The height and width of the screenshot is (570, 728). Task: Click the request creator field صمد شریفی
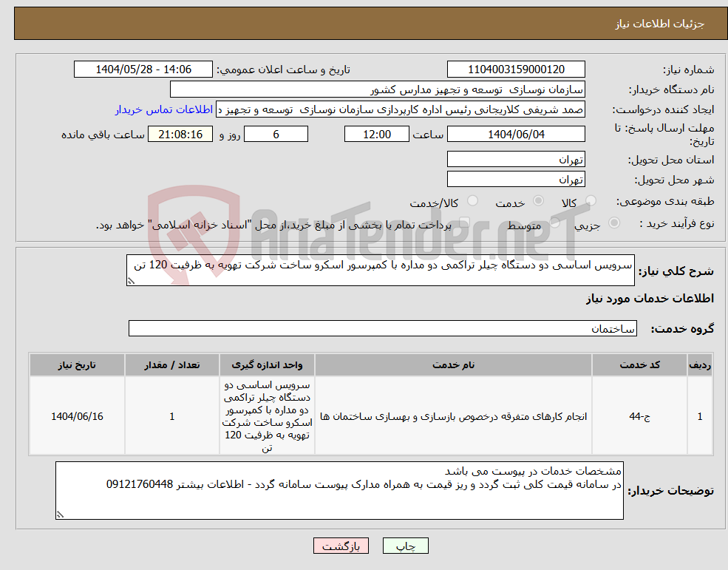click(400, 109)
